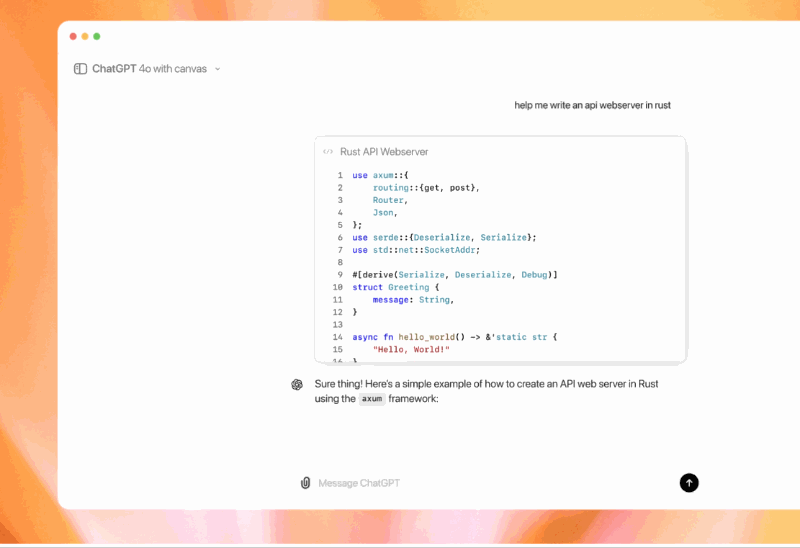800x548 pixels.
Task: Toggle the sidebar panel icon
Action: tap(80, 69)
